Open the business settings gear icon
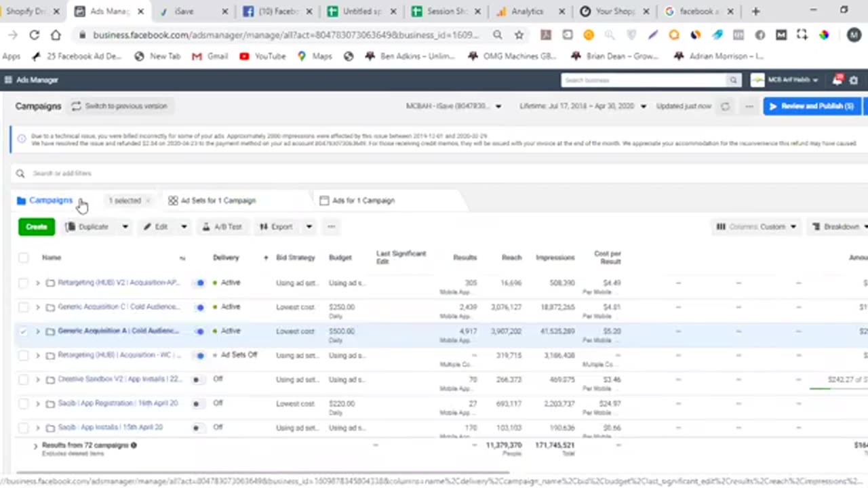Screen dimensions: 868x488 pyautogui.click(x=854, y=80)
